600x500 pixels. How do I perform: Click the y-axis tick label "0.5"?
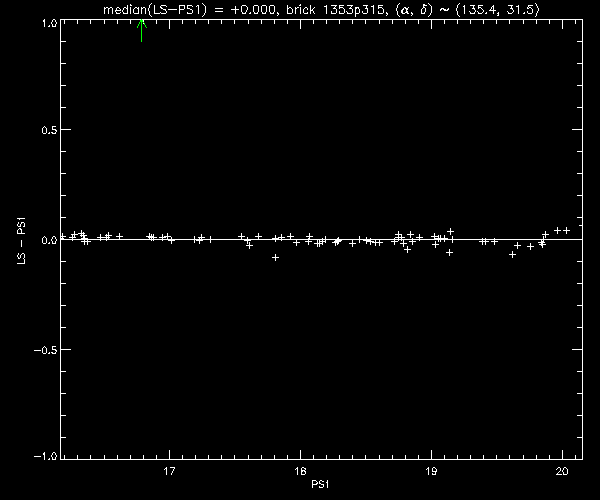pyautogui.click(x=49, y=130)
